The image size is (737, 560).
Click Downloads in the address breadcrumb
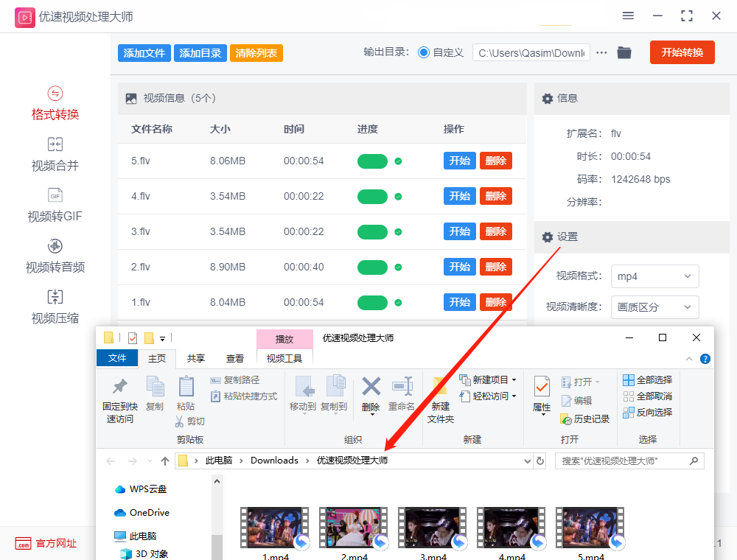click(x=274, y=461)
